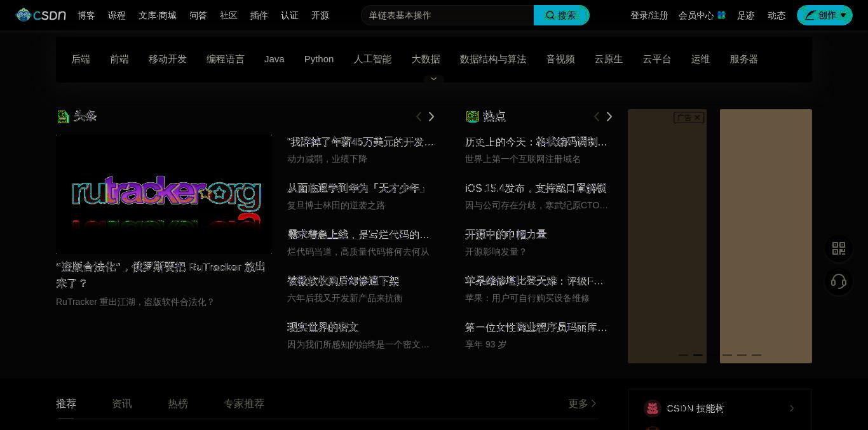Open the QR code sidebar icon
The height and width of the screenshot is (430, 868).
click(x=839, y=248)
